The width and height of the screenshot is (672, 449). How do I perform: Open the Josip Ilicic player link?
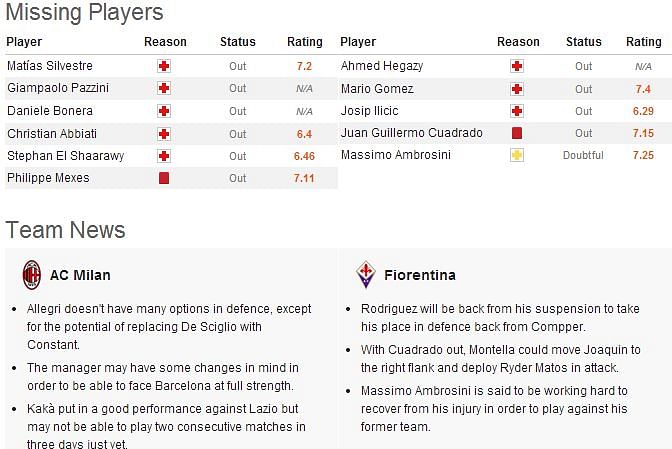[x=369, y=111]
